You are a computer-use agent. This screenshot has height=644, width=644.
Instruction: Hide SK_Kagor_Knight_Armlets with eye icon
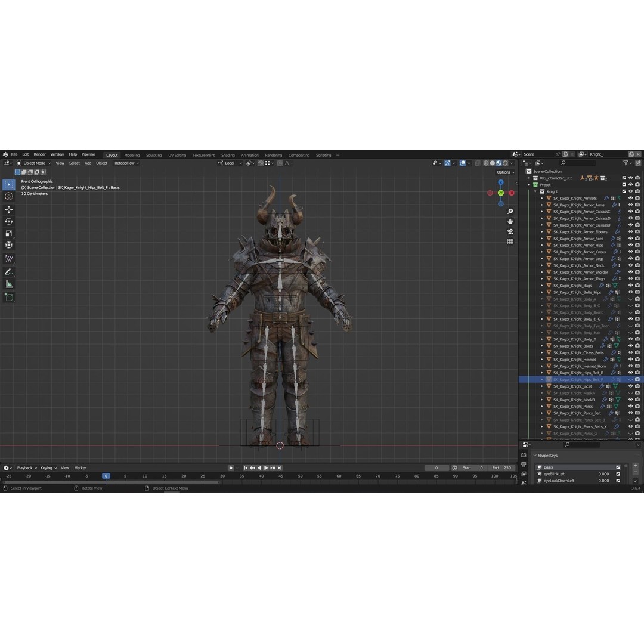coord(630,198)
